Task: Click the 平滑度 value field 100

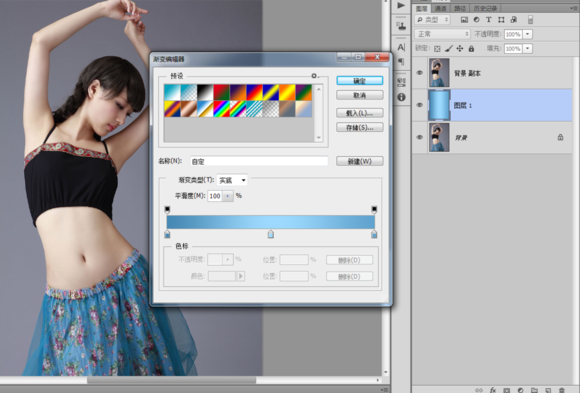Action: [x=215, y=196]
